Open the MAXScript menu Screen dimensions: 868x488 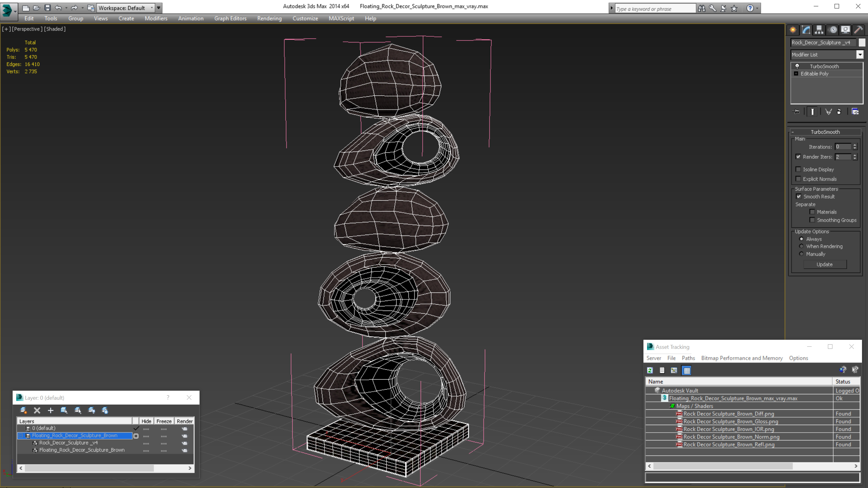pos(341,18)
